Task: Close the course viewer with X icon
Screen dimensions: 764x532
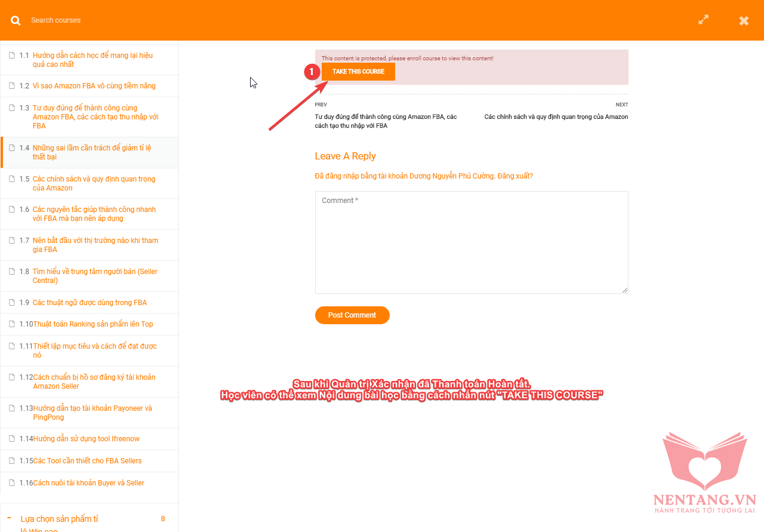Action: (x=744, y=20)
